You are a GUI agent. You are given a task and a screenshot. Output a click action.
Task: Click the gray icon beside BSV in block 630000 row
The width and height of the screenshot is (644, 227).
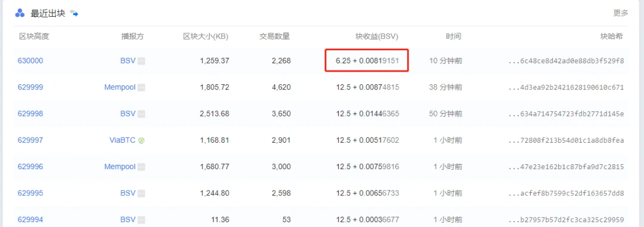coord(141,61)
